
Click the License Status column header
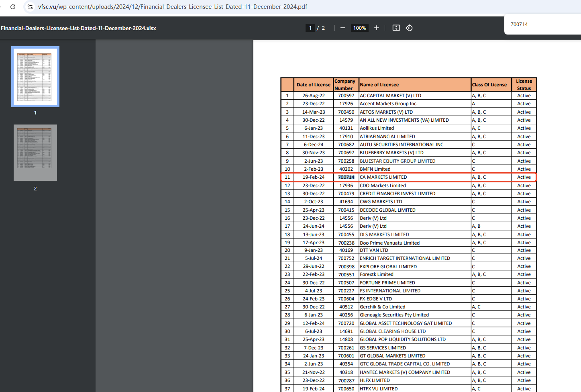tap(524, 85)
